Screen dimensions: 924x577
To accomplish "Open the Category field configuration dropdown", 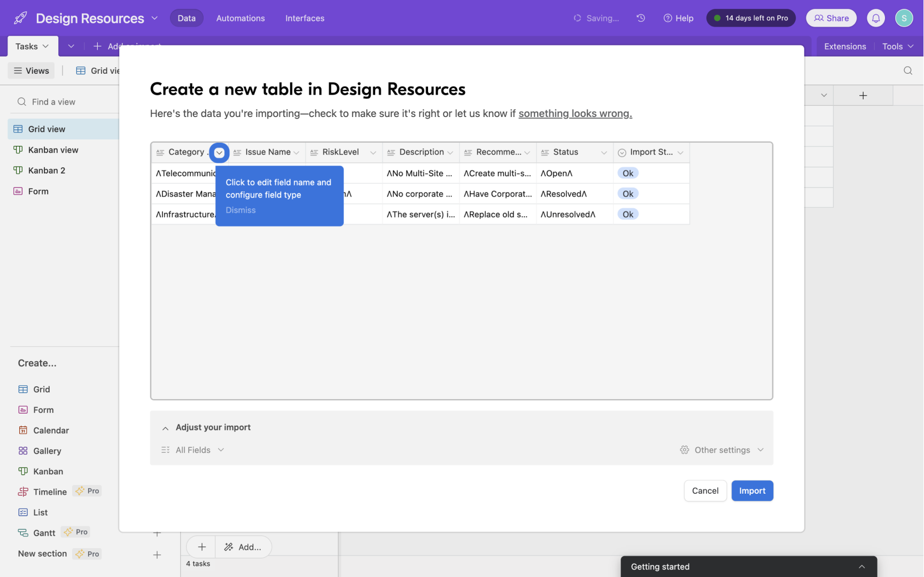I will (219, 152).
